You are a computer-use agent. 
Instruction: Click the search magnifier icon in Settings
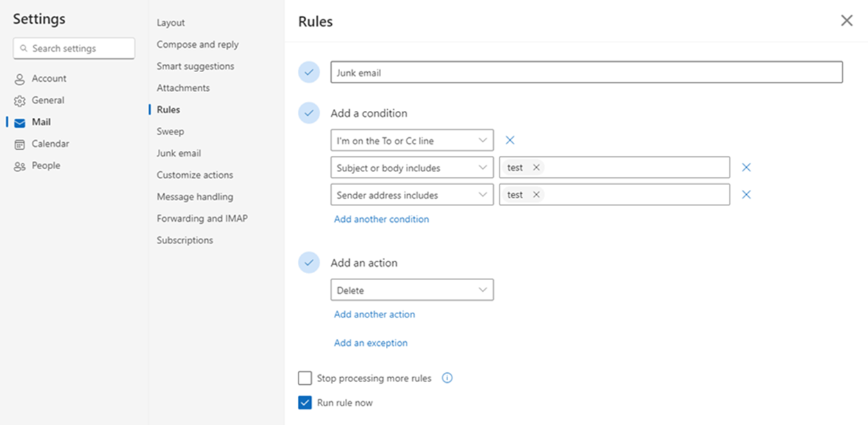(24, 49)
